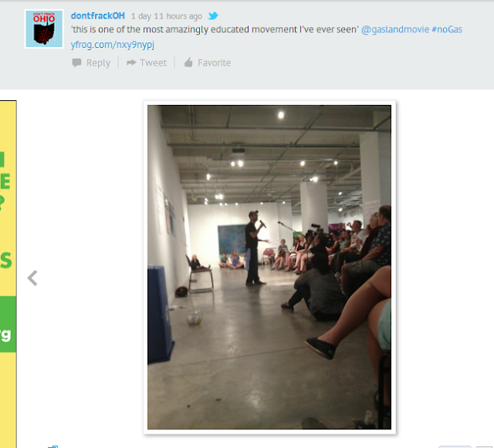Click the dontfrackOH username link
The height and width of the screenshot is (448, 494).
click(x=98, y=15)
